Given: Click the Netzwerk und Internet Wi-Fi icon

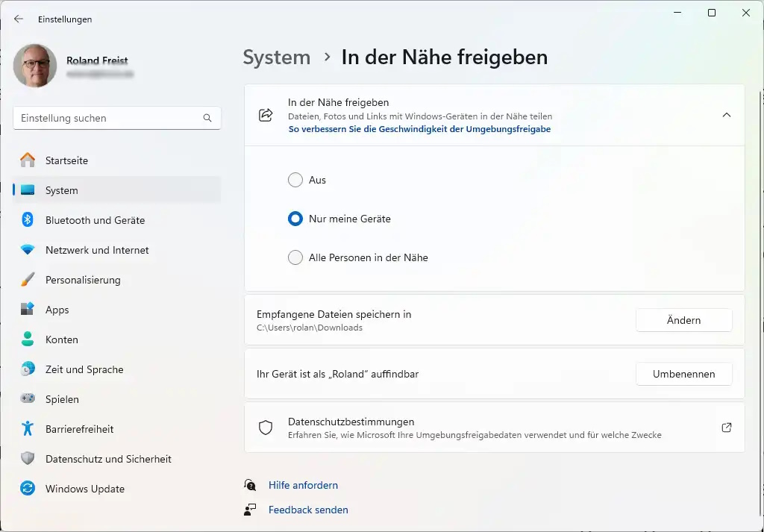Looking at the screenshot, I should (x=28, y=250).
